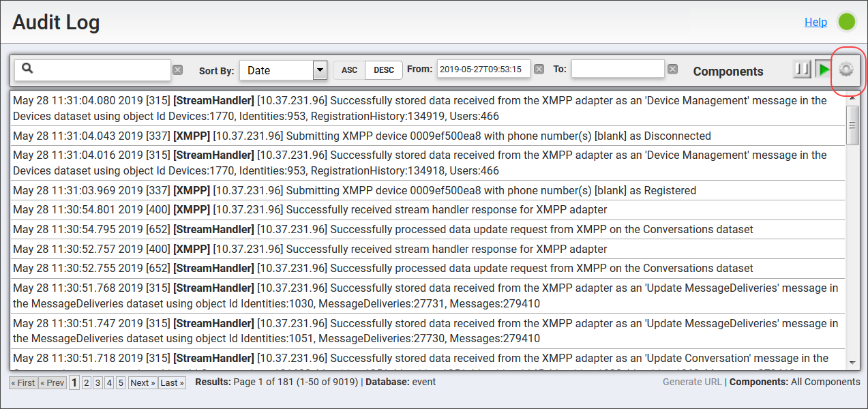Go to page 3 of results
868x409 pixels.
coord(97,382)
